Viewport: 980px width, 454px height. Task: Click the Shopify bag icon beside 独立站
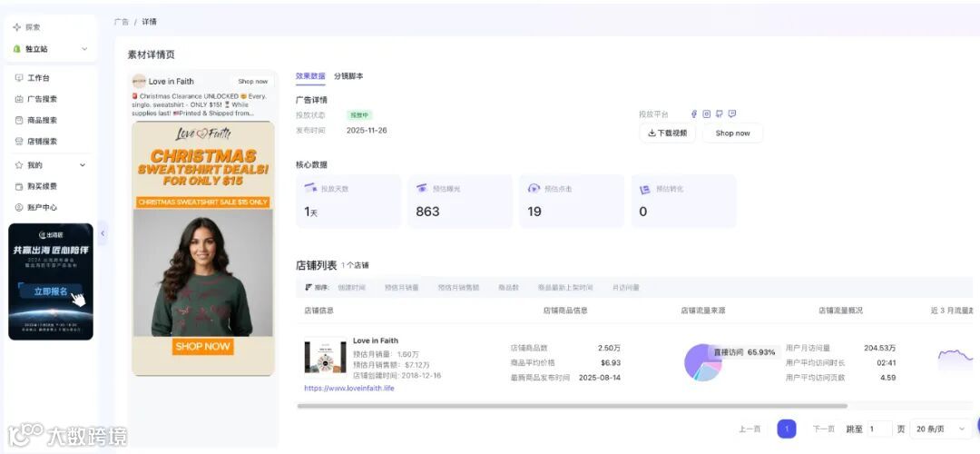click(x=17, y=49)
